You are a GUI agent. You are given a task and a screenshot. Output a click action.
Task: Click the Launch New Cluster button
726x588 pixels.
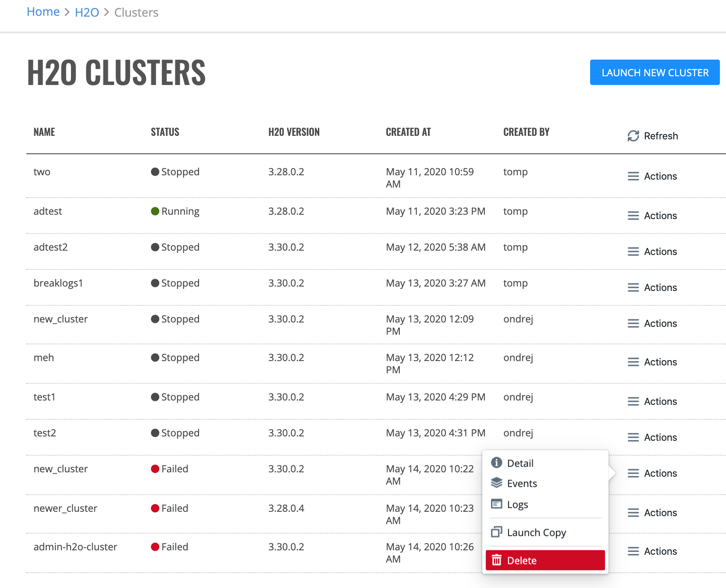(x=655, y=72)
